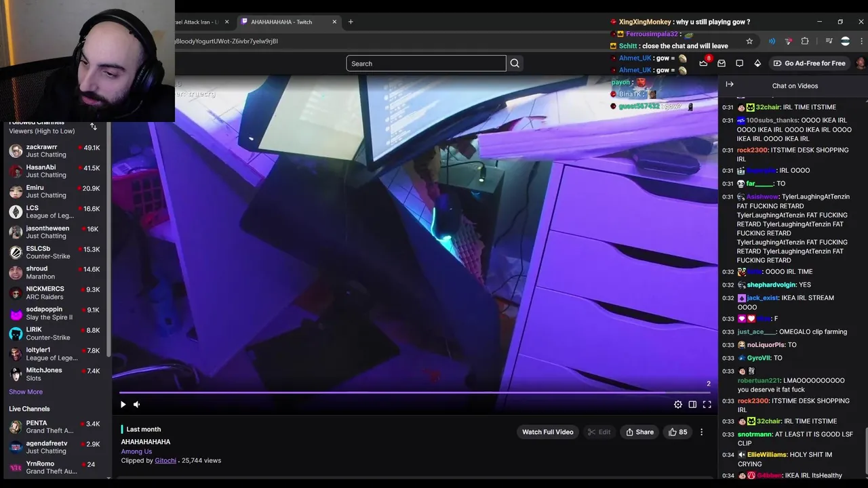868x488 pixels.
Task: Click chat username jack_exist
Action: point(763,298)
